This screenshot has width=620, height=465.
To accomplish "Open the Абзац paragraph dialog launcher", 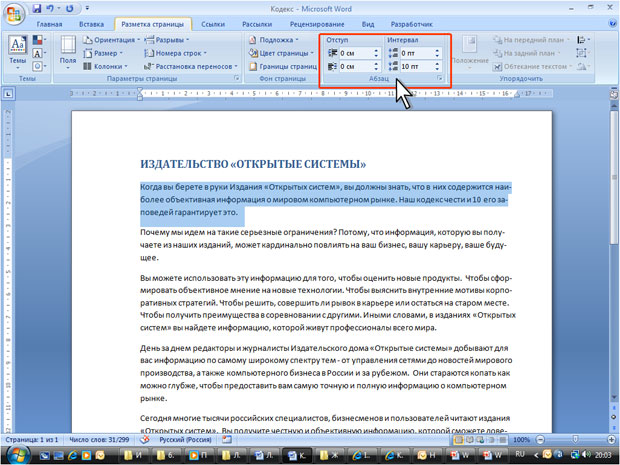I will point(440,78).
